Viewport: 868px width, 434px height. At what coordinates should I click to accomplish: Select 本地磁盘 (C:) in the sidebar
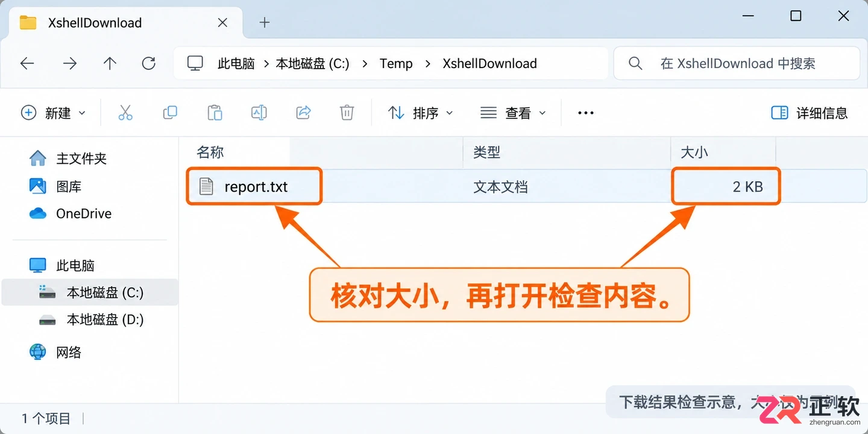(x=90, y=292)
